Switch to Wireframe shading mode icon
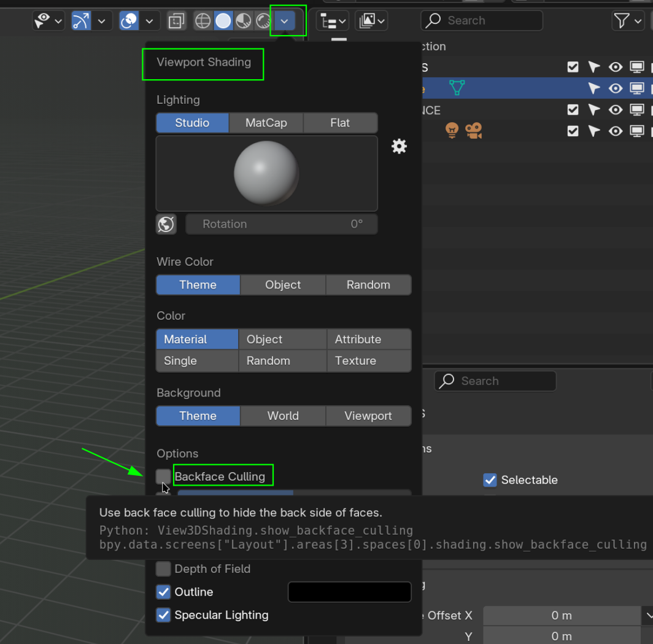653x644 pixels. coord(203,21)
